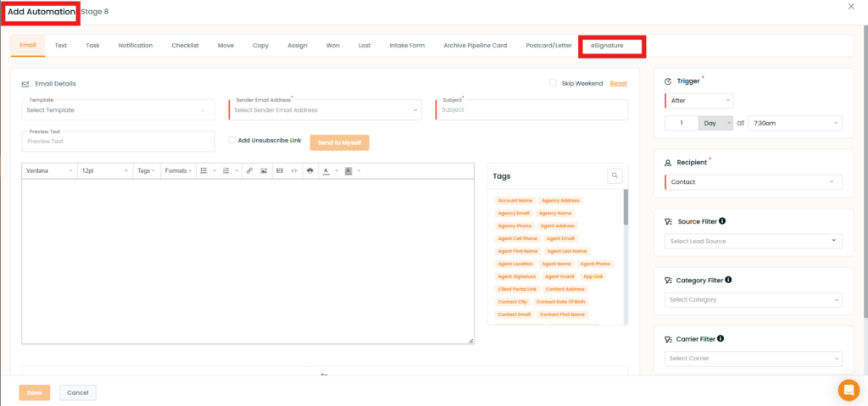Image resolution: width=868 pixels, height=406 pixels.
Task: Check the Add Unsubscribe Link box
Action: pyautogui.click(x=232, y=140)
